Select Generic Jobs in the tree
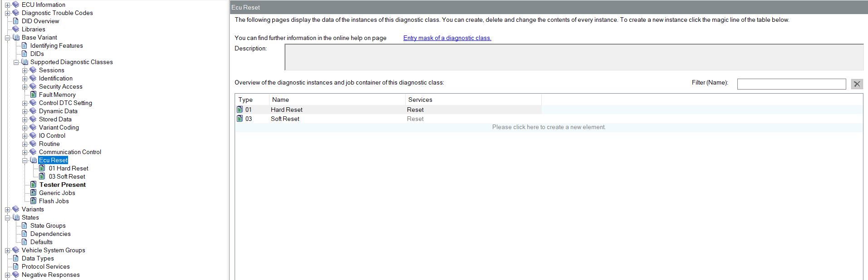Image resolution: width=868 pixels, height=280 pixels. pyautogui.click(x=57, y=193)
